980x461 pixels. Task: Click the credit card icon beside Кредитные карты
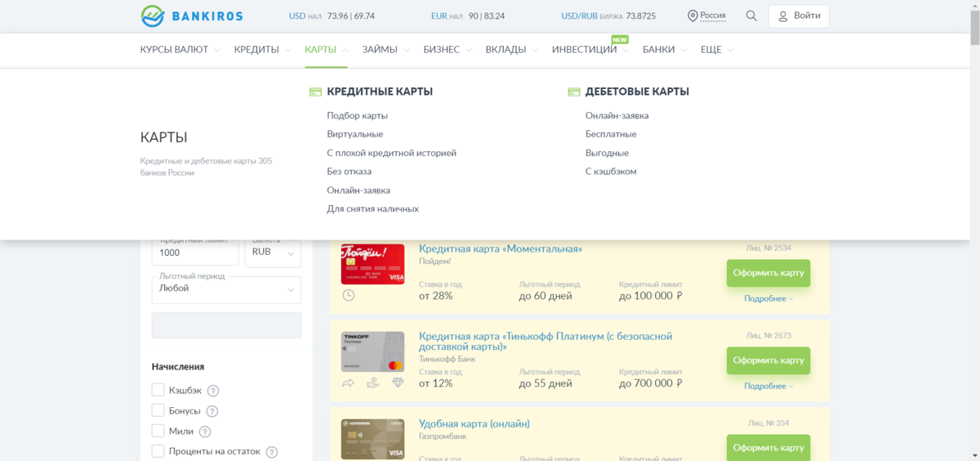pos(315,92)
